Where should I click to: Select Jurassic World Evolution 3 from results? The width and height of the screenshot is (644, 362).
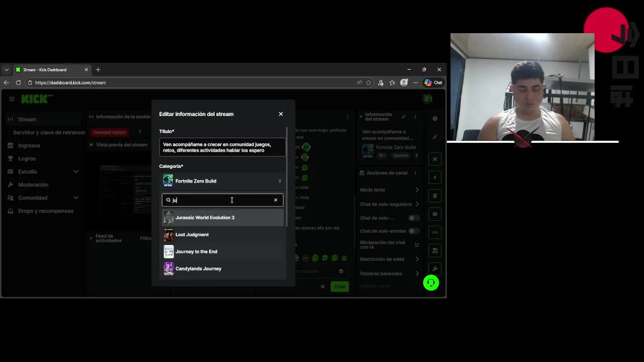222,218
